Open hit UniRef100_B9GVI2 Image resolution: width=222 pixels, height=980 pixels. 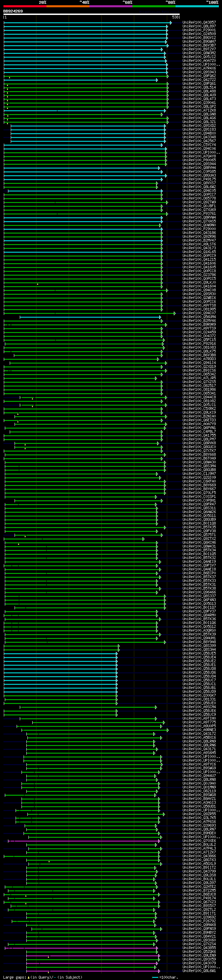pos(199,38)
